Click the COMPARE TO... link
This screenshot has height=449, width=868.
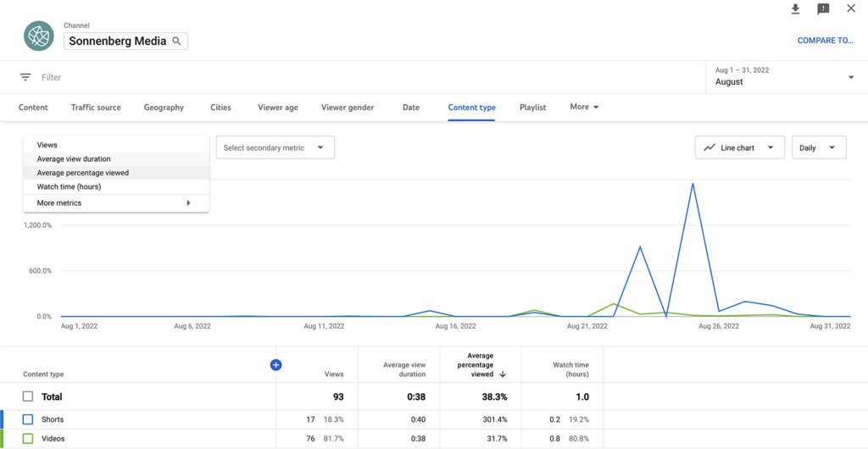tap(825, 41)
